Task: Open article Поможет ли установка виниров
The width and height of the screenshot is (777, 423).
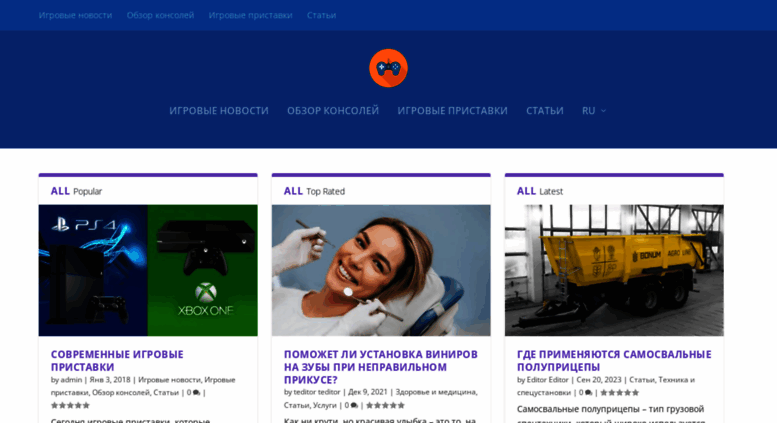Action: [381, 367]
